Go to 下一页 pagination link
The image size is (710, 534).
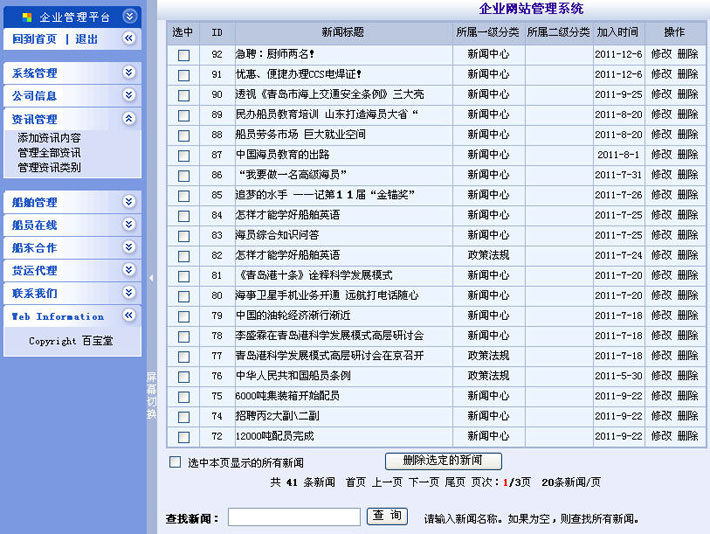point(424,482)
